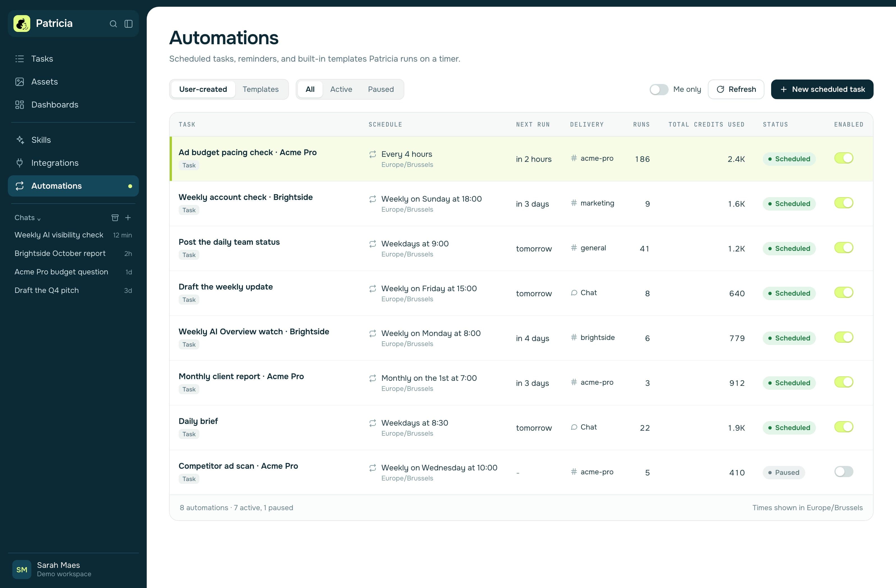896x588 pixels.
Task: Filter automations by Paused
Action: click(381, 89)
